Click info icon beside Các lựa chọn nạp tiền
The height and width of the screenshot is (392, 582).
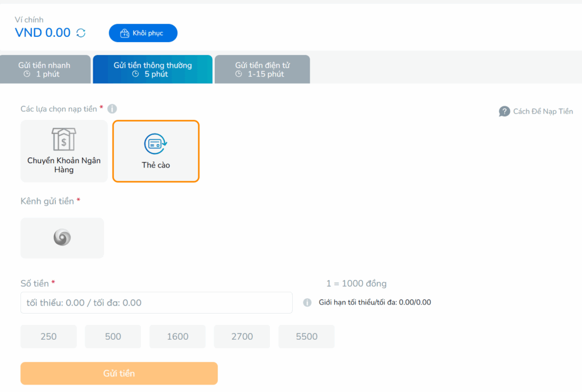(x=112, y=109)
